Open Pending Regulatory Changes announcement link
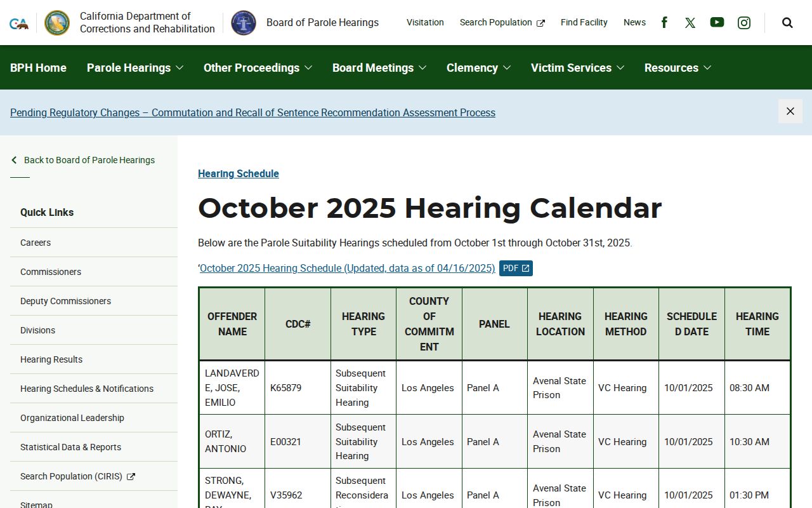 click(252, 112)
